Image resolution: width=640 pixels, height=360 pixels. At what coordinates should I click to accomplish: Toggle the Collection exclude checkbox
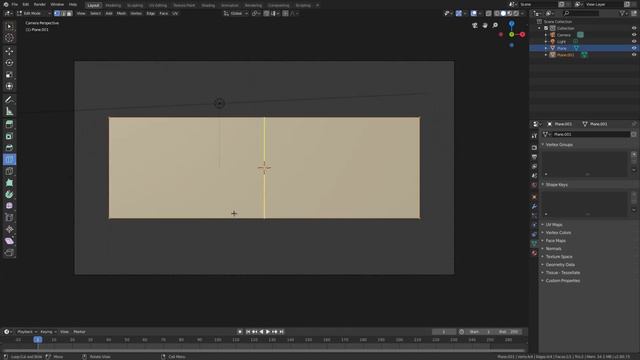[546, 28]
